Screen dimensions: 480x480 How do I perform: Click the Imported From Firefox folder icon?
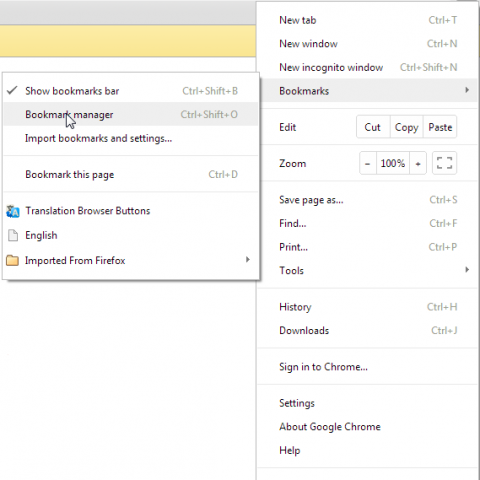pyautogui.click(x=12, y=260)
